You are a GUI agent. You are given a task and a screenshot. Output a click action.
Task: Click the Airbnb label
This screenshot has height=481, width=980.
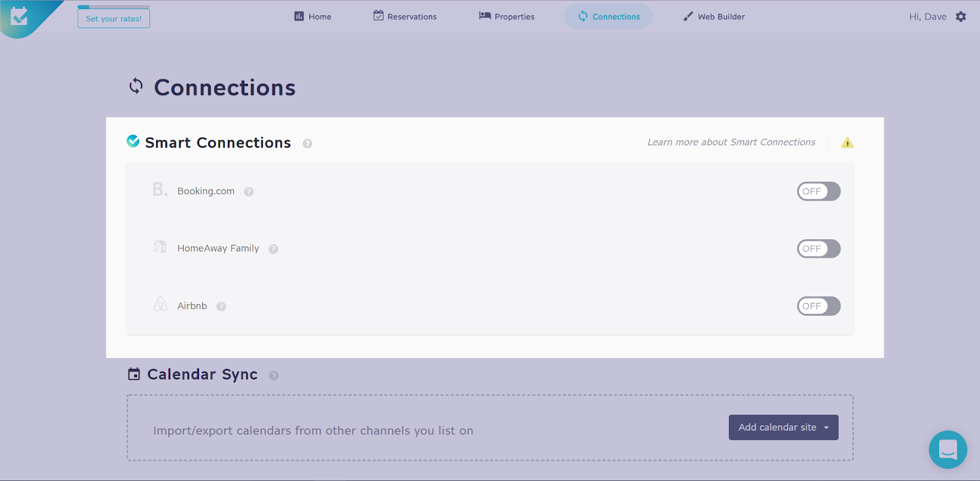[x=192, y=306]
